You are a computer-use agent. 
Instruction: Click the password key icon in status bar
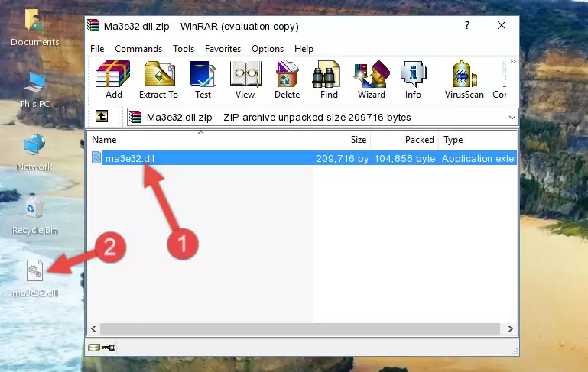(109, 348)
